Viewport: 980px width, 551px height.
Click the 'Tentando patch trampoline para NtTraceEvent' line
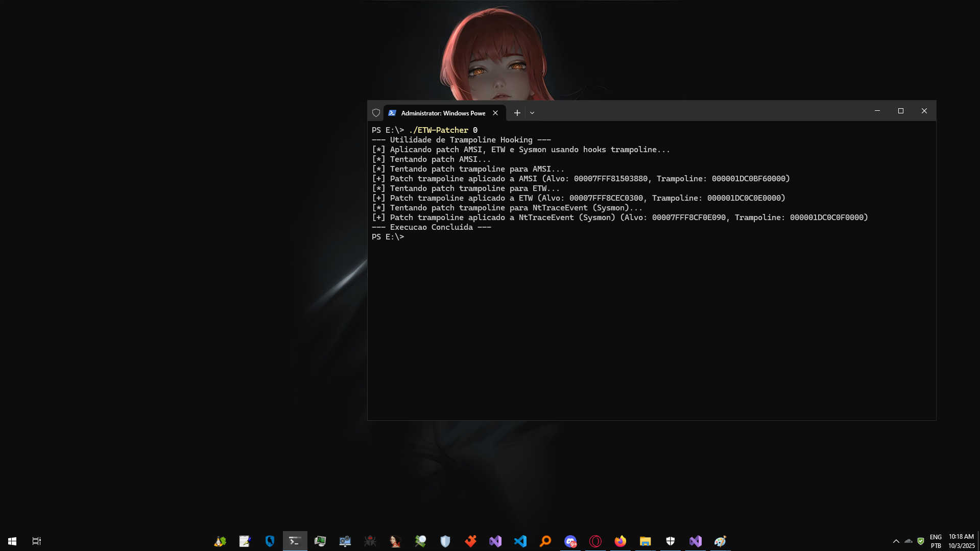(507, 208)
